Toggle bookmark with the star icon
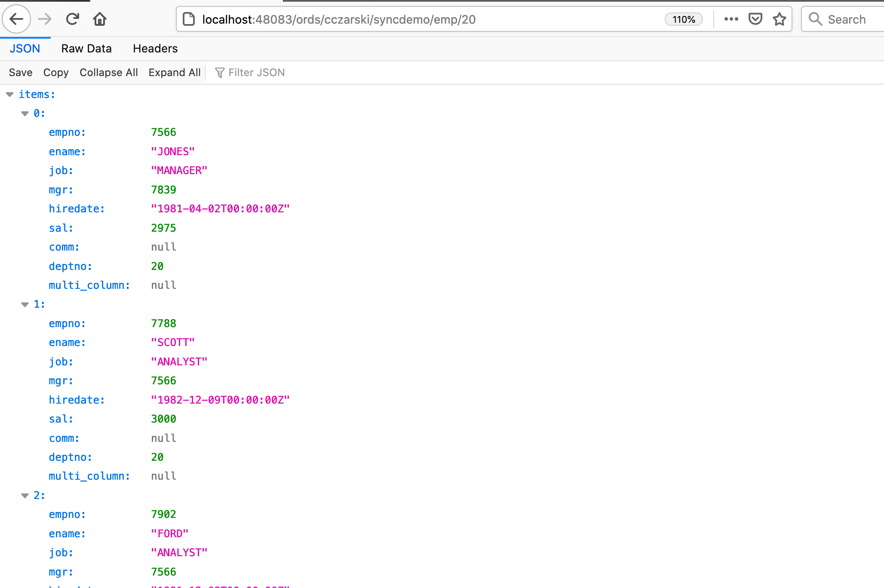The image size is (884, 588). [x=780, y=19]
